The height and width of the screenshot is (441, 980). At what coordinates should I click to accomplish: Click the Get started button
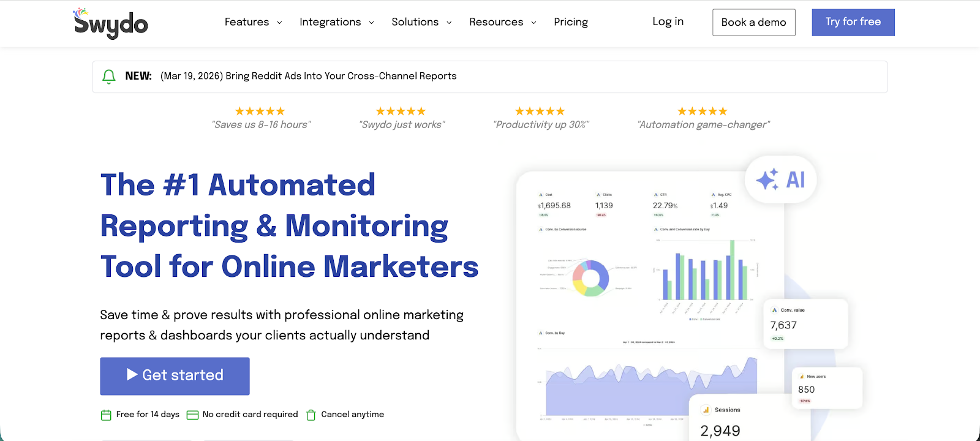[175, 376]
